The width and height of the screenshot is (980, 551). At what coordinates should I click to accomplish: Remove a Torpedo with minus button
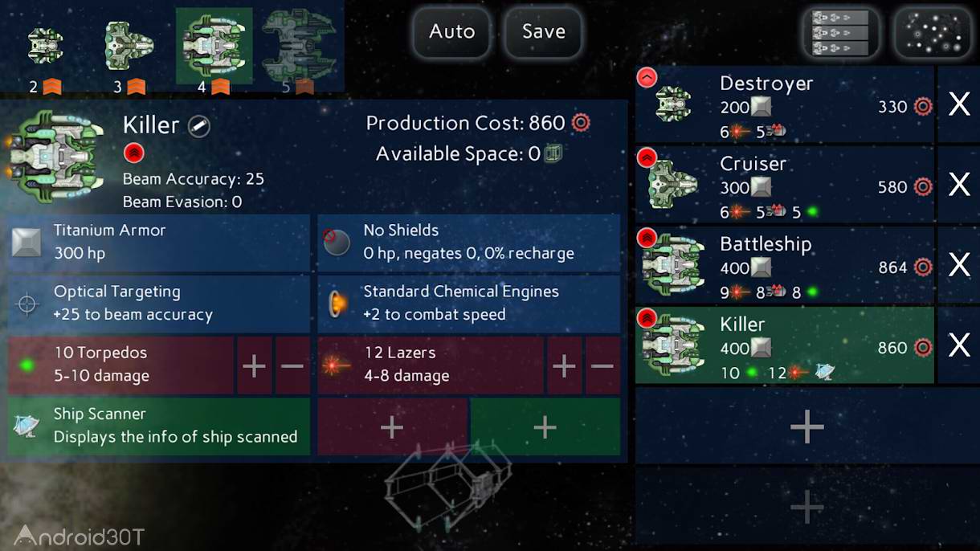pos(292,365)
